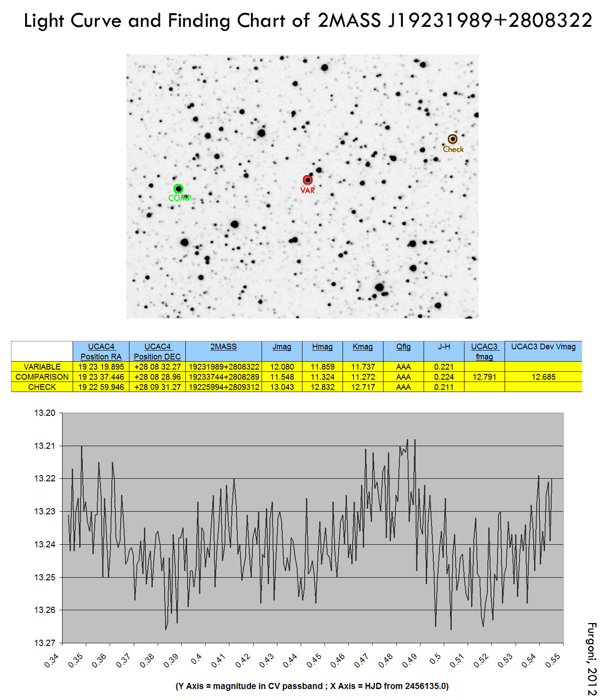The image size is (601, 700).
Task: Click x-axis label 0.45
Action: tap(314, 661)
